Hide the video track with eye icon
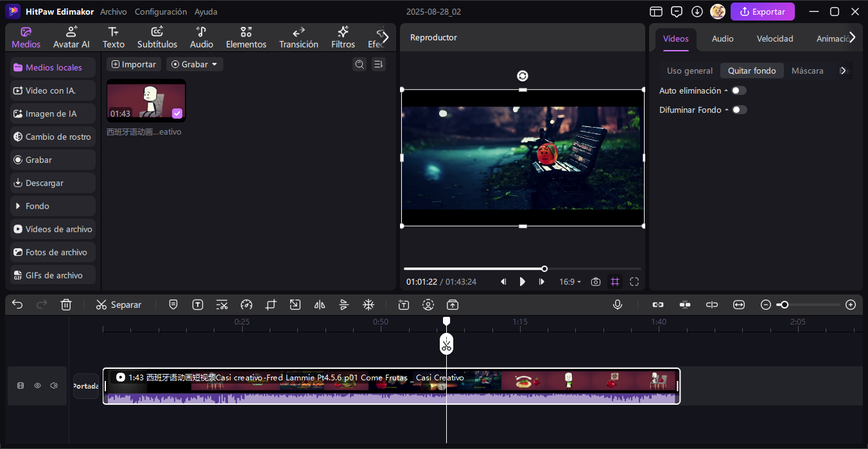This screenshot has height=449, width=868. 37,385
